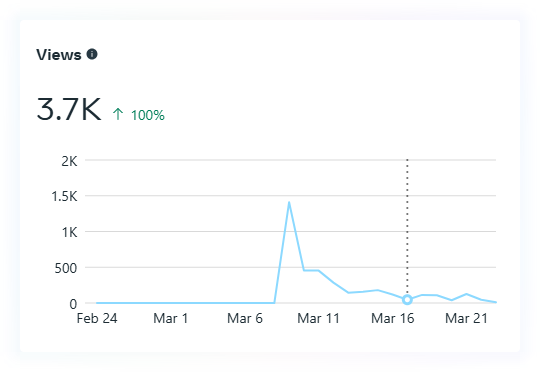This screenshot has width=560, height=392.
Task: Click the 0 y-axis label
Action: click(x=73, y=304)
